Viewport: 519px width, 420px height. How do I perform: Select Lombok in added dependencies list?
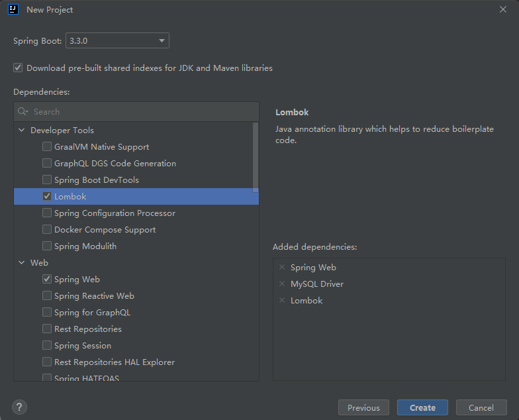[307, 301]
